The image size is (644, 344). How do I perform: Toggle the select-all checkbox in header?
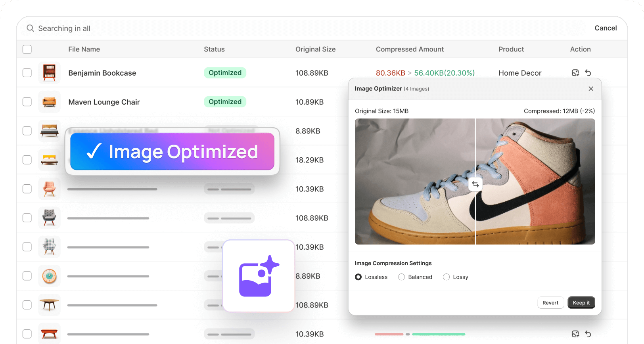(x=27, y=49)
